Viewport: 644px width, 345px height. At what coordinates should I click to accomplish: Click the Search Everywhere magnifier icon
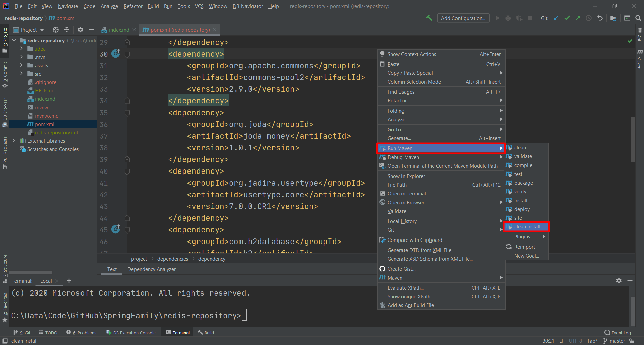[x=638, y=18]
